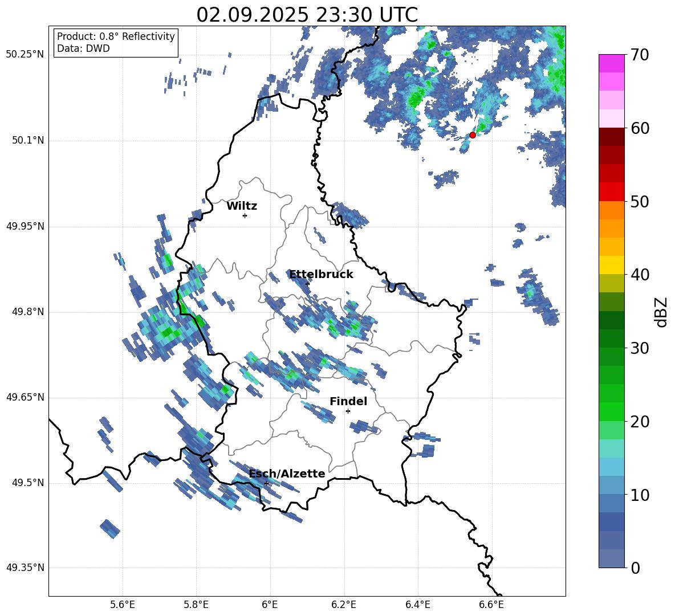Click the yellow colorbar segment above 40
Screen dimensions: 675x616
pyautogui.click(x=612, y=265)
